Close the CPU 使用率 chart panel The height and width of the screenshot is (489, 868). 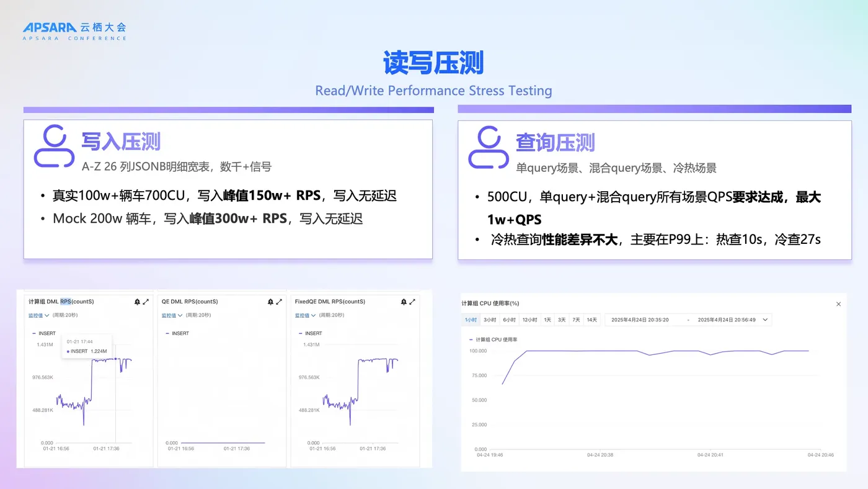point(838,304)
